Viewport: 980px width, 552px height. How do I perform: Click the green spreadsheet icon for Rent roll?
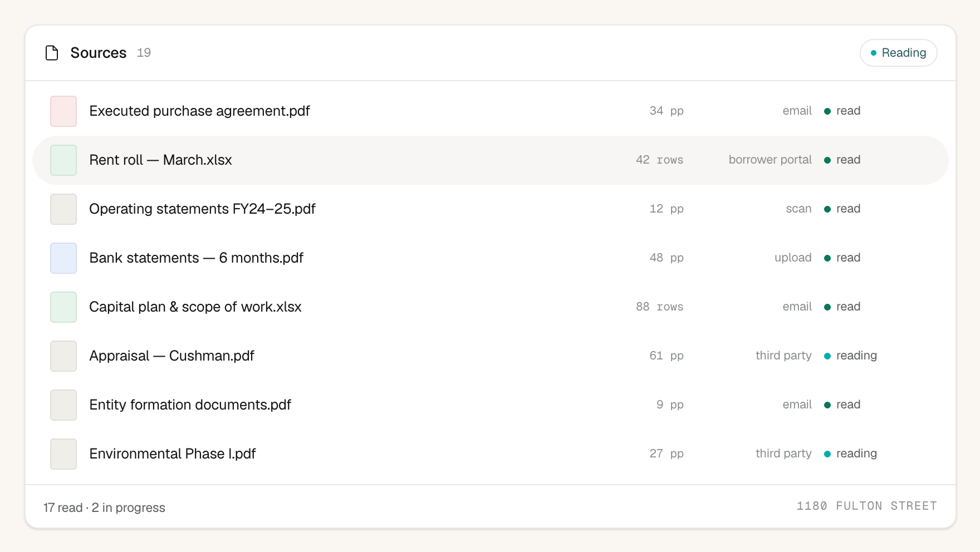pyautogui.click(x=63, y=160)
